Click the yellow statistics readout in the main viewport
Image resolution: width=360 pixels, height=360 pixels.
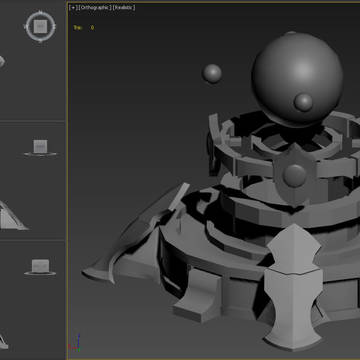pos(84,28)
